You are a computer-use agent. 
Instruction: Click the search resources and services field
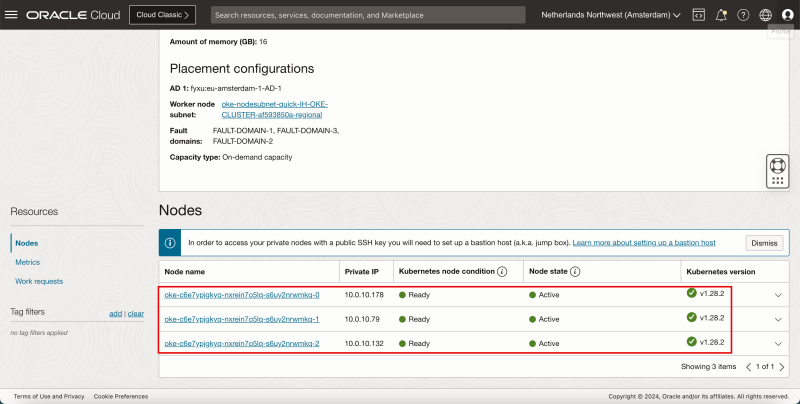368,15
